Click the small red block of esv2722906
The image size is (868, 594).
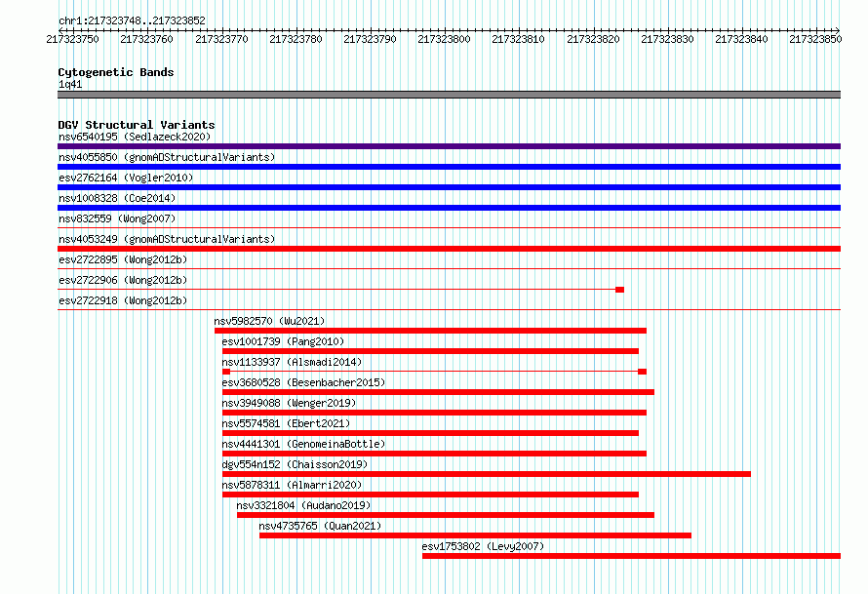[x=620, y=290]
